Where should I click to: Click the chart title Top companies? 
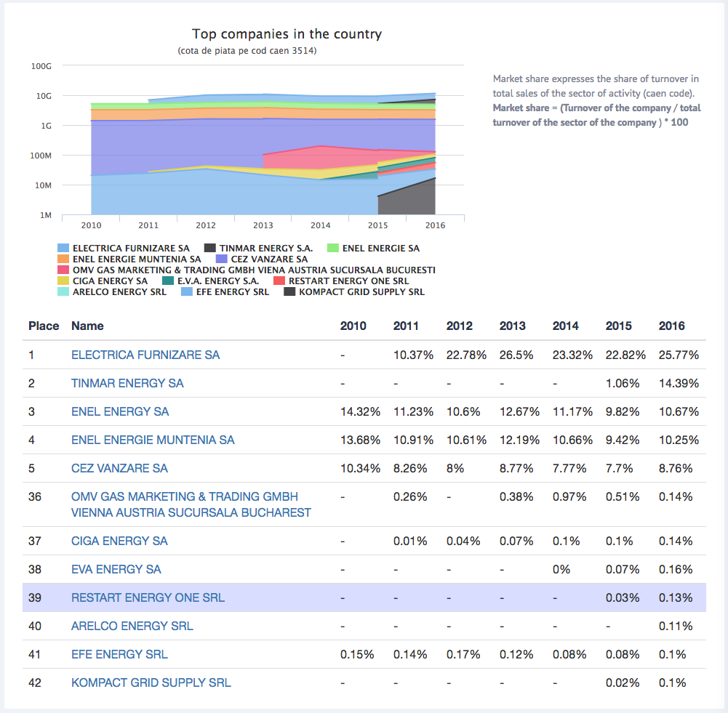[x=287, y=34]
